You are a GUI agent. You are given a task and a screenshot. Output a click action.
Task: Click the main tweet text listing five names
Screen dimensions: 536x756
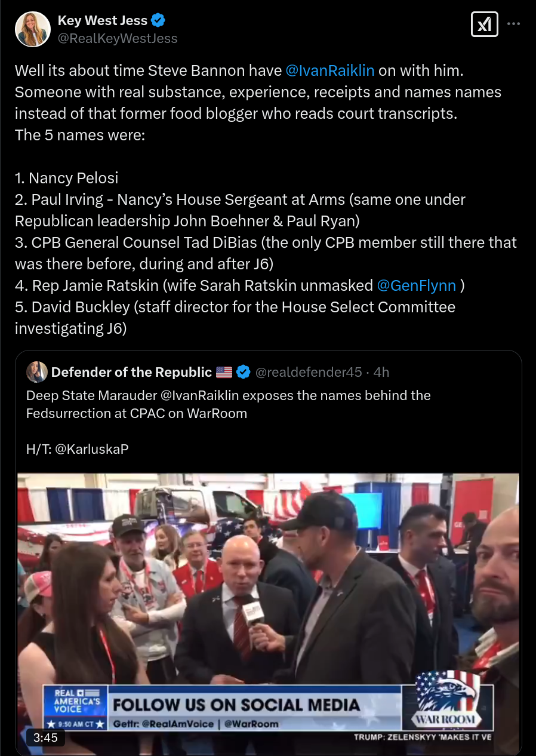click(x=266, y=199)
